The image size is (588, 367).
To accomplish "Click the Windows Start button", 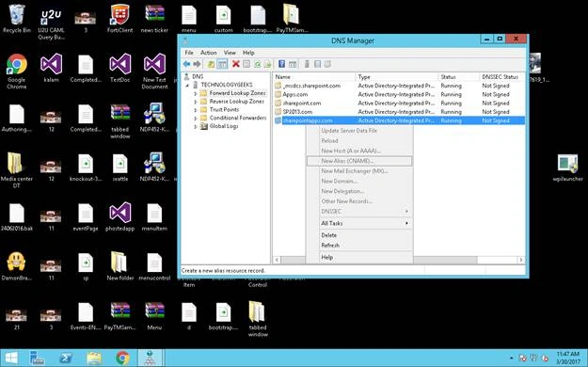I will coord(11,358).
